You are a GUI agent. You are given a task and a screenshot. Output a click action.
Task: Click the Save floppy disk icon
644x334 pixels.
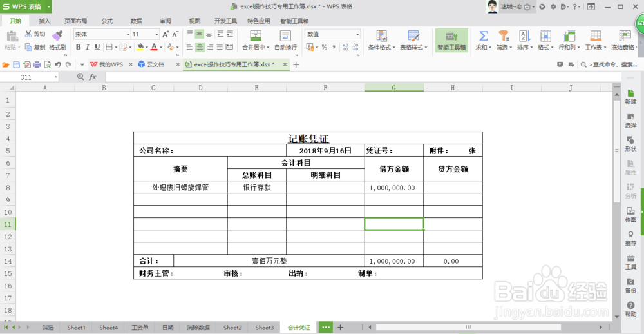coord(17,64)
